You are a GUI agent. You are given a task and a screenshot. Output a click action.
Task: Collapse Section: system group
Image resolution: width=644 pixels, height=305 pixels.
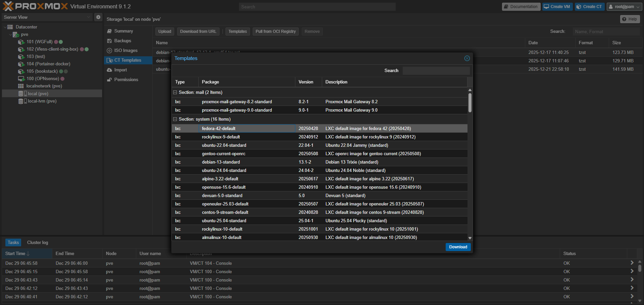coord(175,119)
